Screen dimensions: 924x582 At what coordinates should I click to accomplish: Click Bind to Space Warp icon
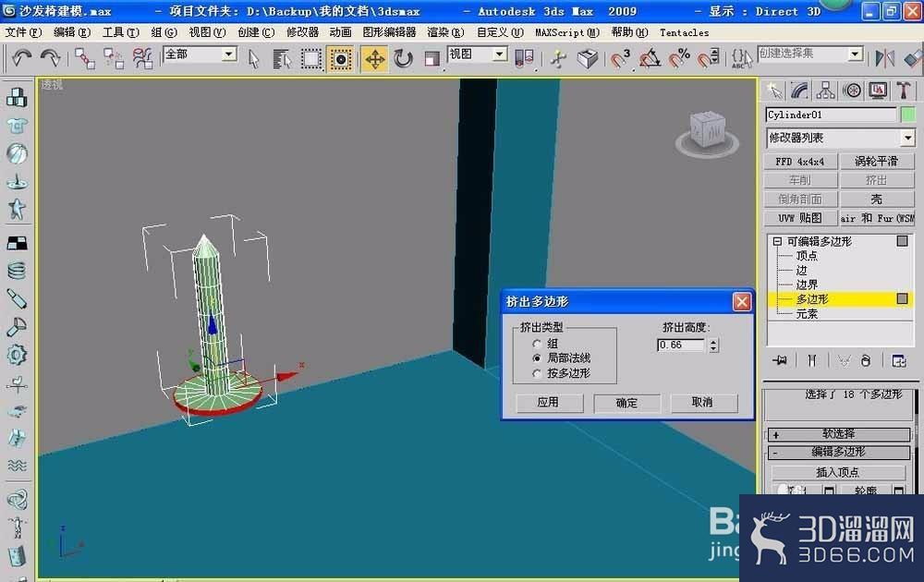click(142, 58)
